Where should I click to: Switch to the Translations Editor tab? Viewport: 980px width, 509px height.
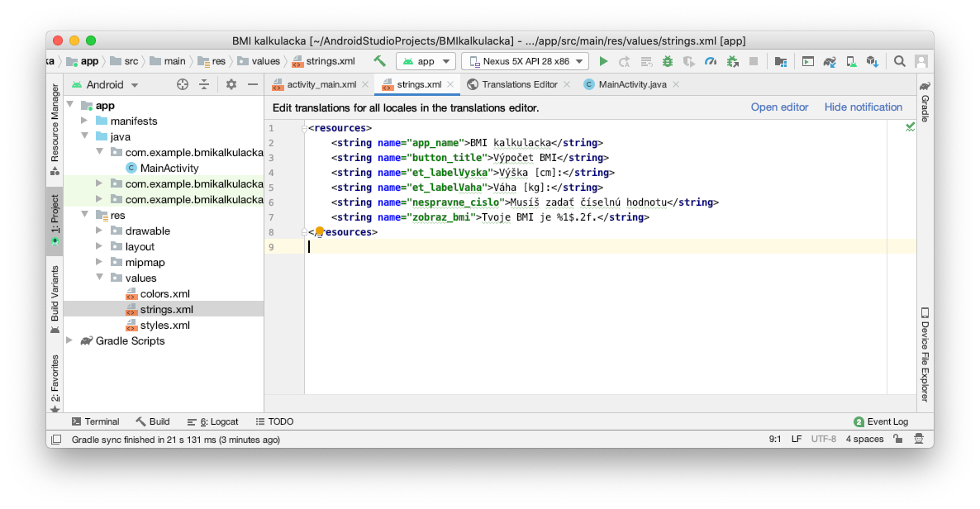click(x=519, y=84)
